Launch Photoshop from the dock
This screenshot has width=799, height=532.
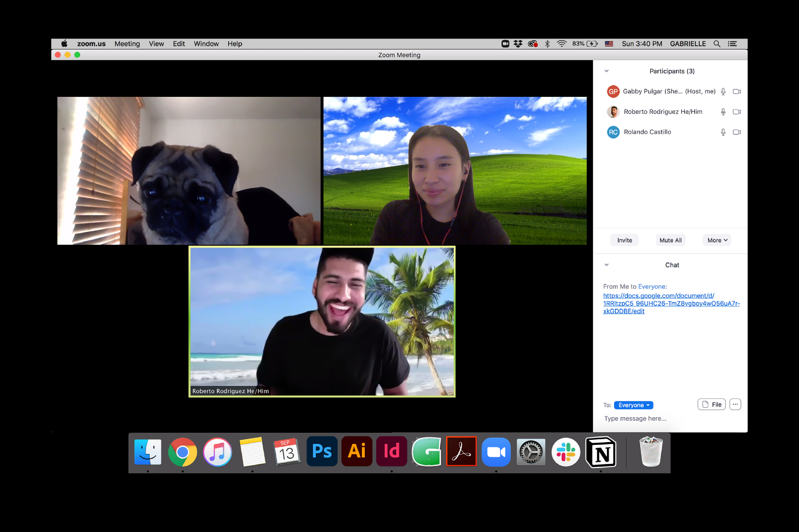tap(322, 451)
